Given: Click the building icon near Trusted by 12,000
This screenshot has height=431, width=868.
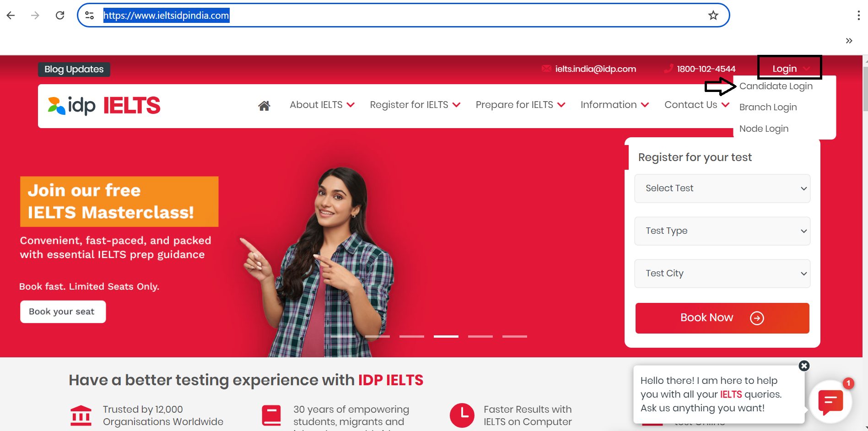Looking at the screenshot, I should pyautogui.click(x=81, y=415).
